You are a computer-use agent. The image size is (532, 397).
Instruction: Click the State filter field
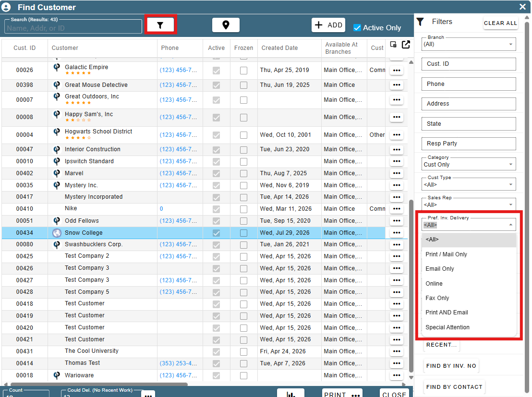(469, 123)
